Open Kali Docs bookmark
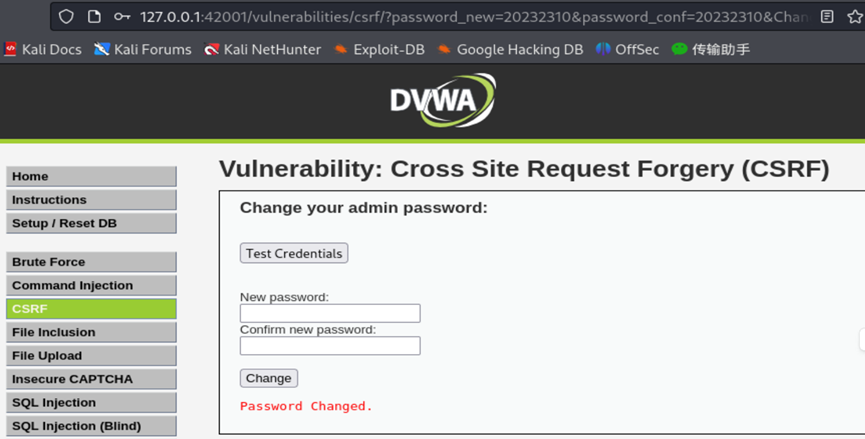This screenshot has height=439, width=865. coord(45,49)
